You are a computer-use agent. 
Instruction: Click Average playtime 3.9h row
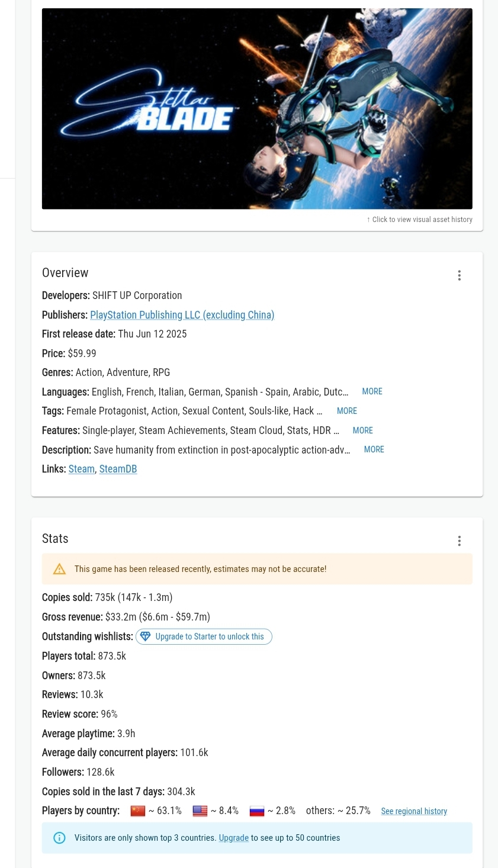coord(89,734)
